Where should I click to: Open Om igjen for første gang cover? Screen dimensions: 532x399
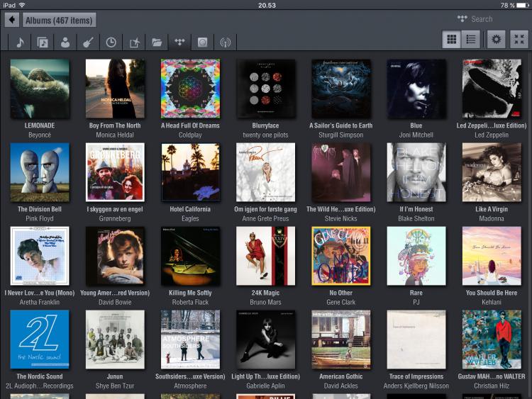pyautogui.click(x=266, y=172)
